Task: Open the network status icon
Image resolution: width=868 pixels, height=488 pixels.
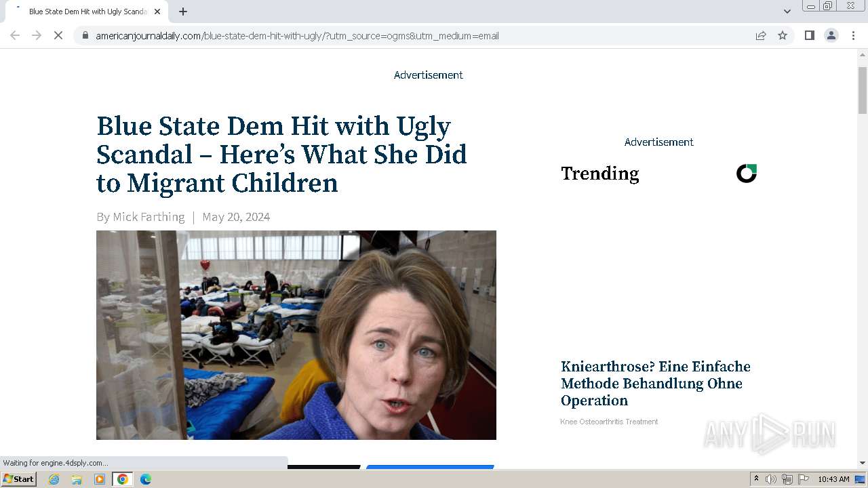Action: tap(787, 479)
